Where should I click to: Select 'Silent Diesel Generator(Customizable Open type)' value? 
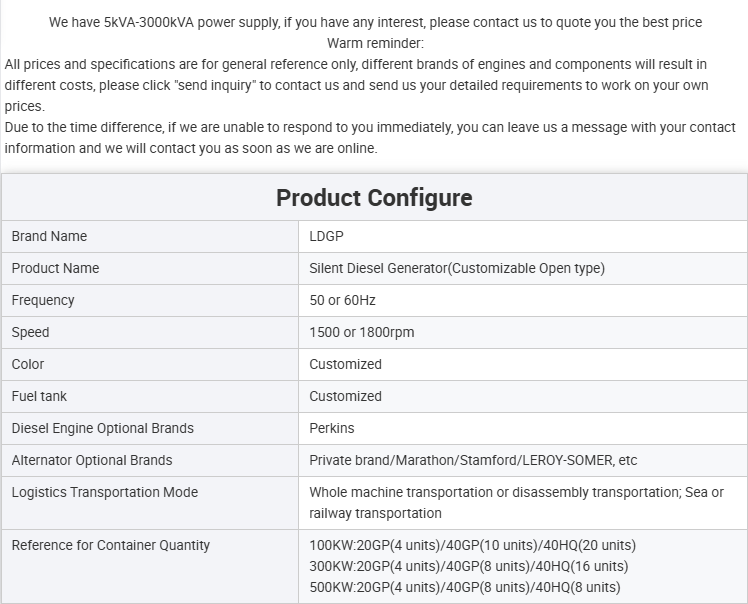pos(457,269)
